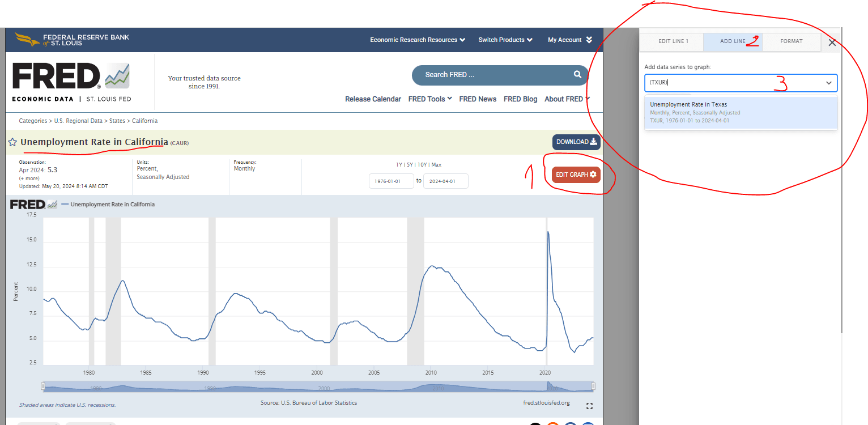Click the search magnifier icon
The width and height of the screenshot is (868, 425).
coord(577,74)
